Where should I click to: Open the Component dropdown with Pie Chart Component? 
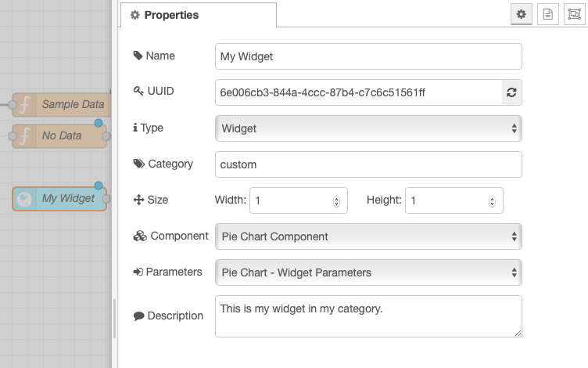(x=368, y=236)
